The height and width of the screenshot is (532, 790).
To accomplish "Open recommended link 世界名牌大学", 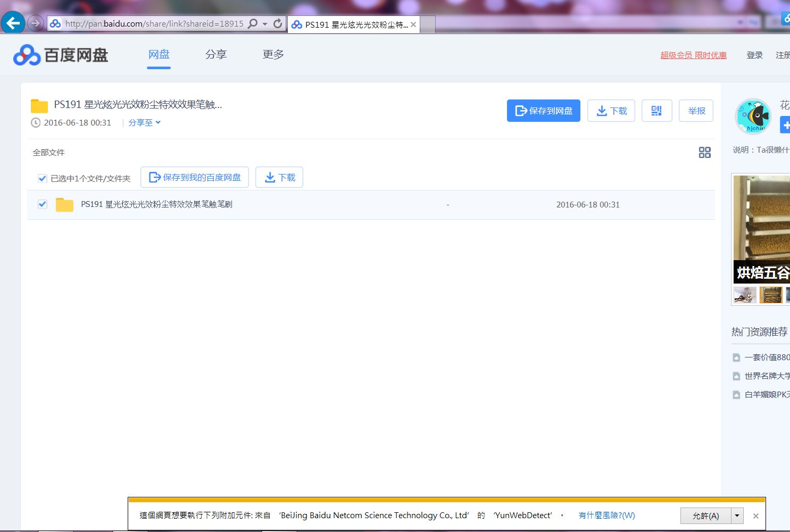I will pyautogui.click(x=767, y=376).
